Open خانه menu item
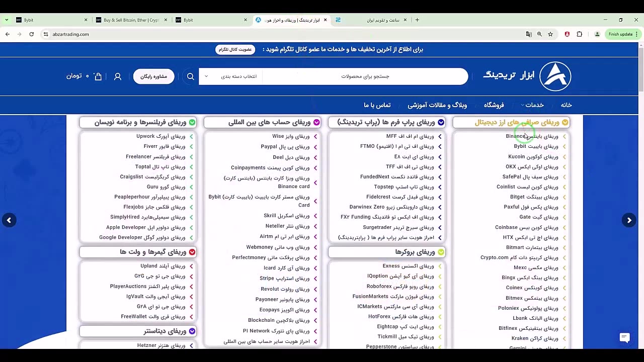This screenshot has width=644, height=362. (x=567, y=105)
